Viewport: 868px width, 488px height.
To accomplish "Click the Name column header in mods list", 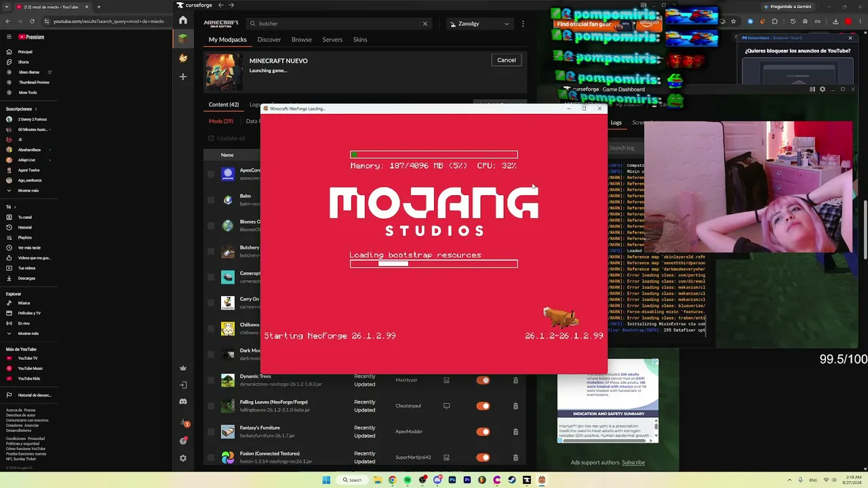I will click(227, 155).
